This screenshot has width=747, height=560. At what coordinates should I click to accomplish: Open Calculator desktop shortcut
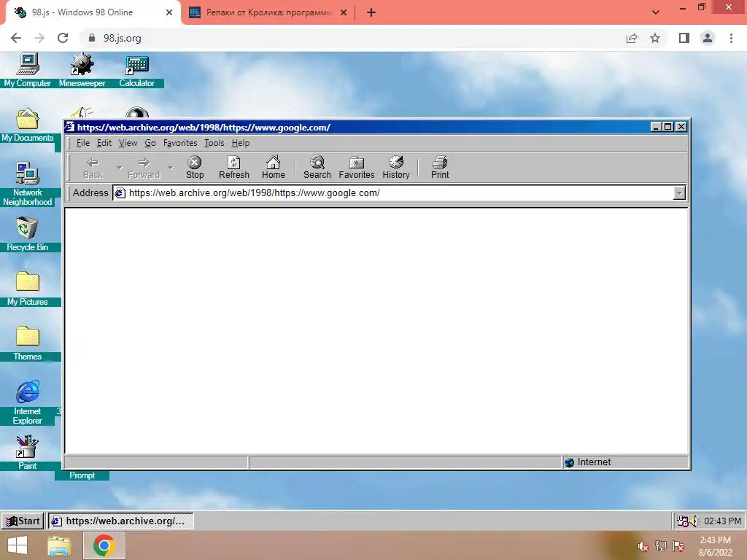coord(136,70)
